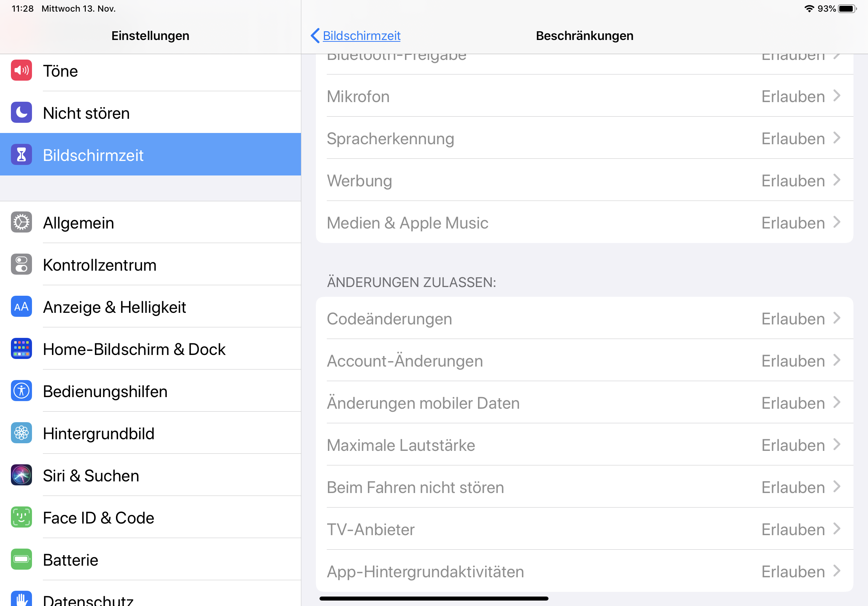Viewport: 868px width, 606px height.
Task: Go back to Bildschirmzeit
Action: (355, 36)
